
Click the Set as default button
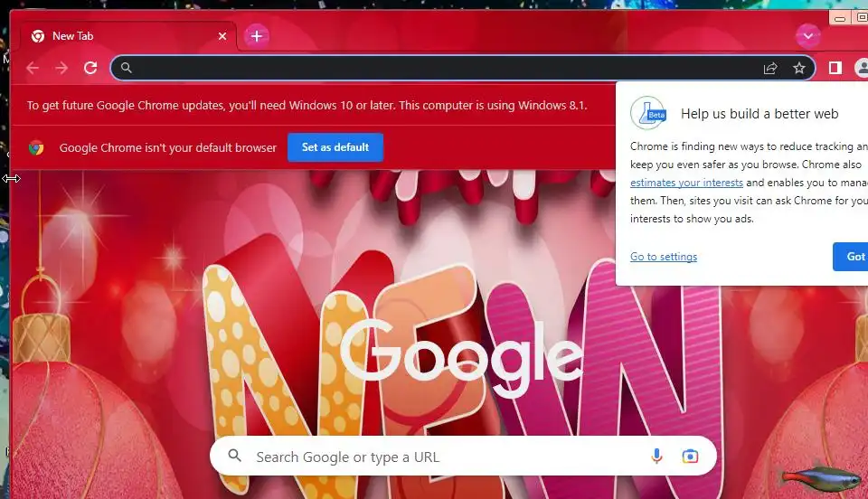[x=335, y=147]
